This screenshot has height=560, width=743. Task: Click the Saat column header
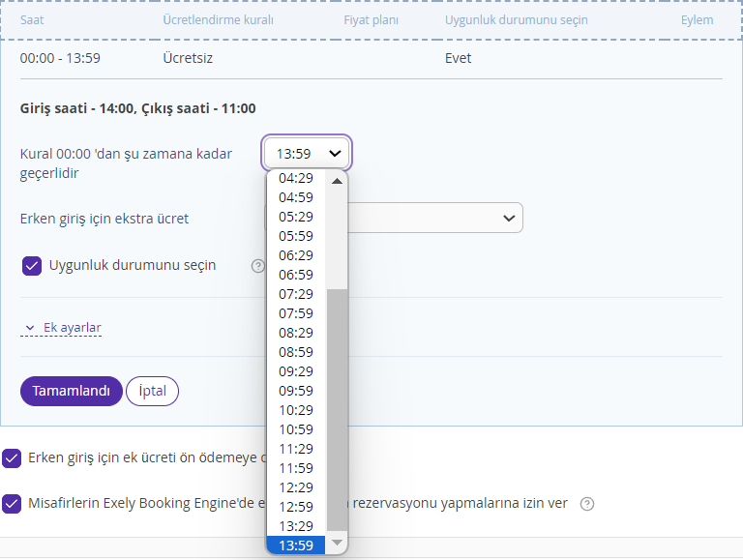[x=32, y=20]
